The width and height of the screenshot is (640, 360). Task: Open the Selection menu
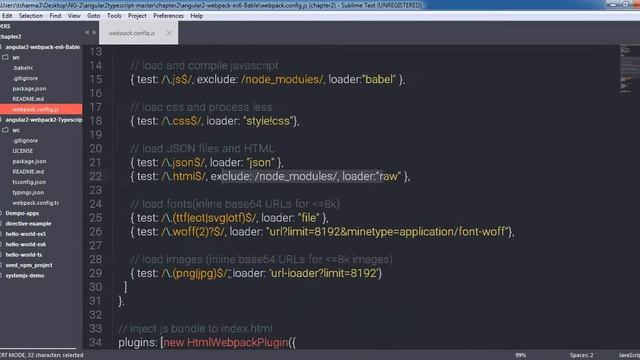pyautogui.click(x=31, y=16)
